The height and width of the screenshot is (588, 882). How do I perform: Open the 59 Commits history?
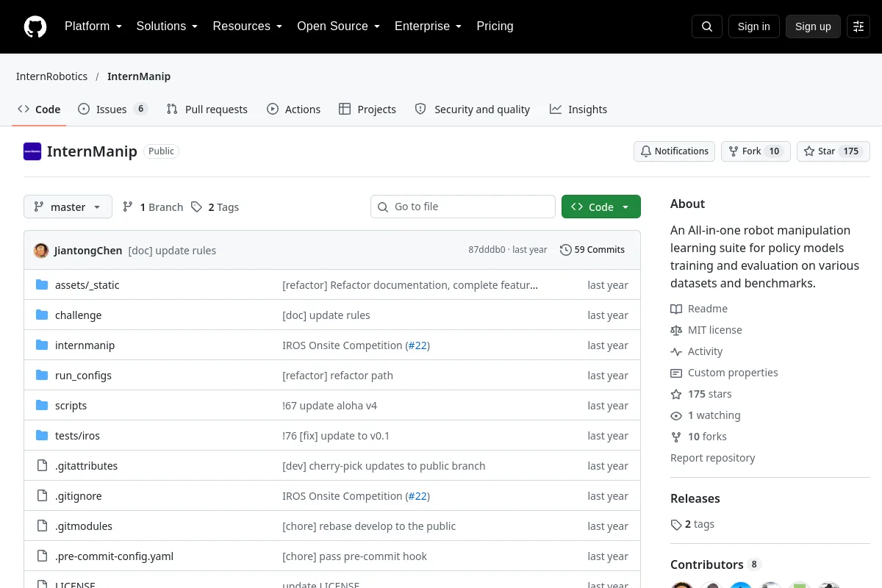[592, 250]
